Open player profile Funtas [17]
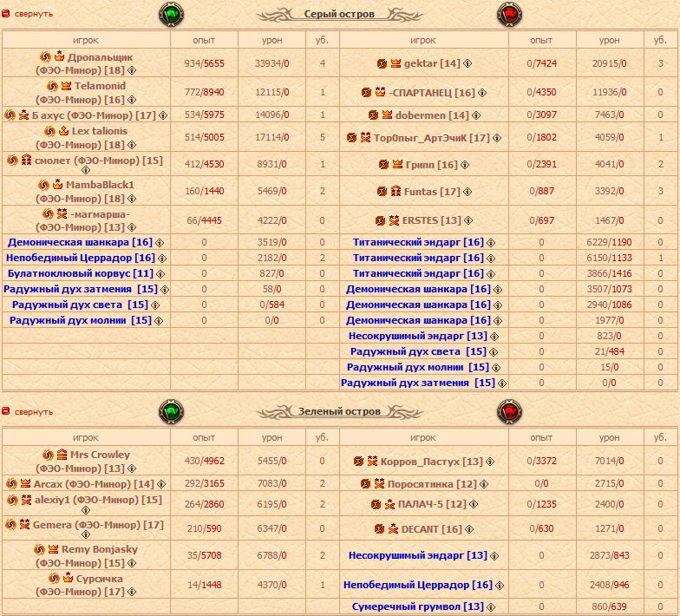680x616 pixels. click(x=432, y=192)
